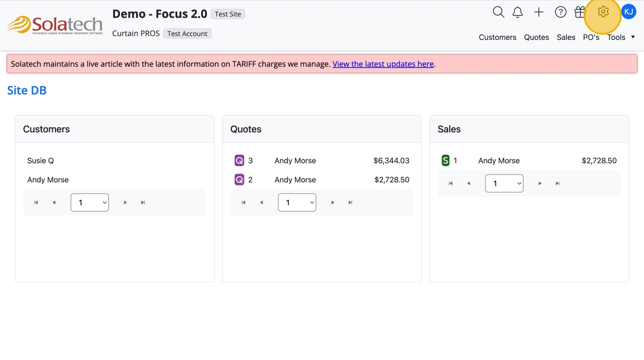Viewport: 644px width, 360px height.
Task: Click the gift box icon
Action: [580, 12]
